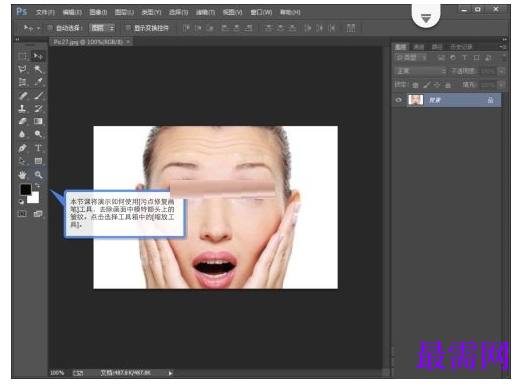Select the Blur tool
This screenshot has height=387, width=528.
tap(23, 134)
